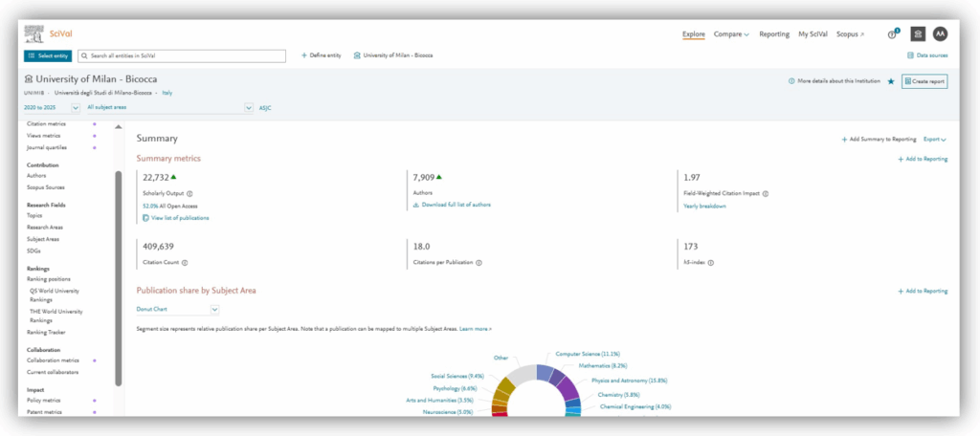980x436 pixels.
Task: Open the 2020 to 2025 year range dropdown
Action: [52, 107]
